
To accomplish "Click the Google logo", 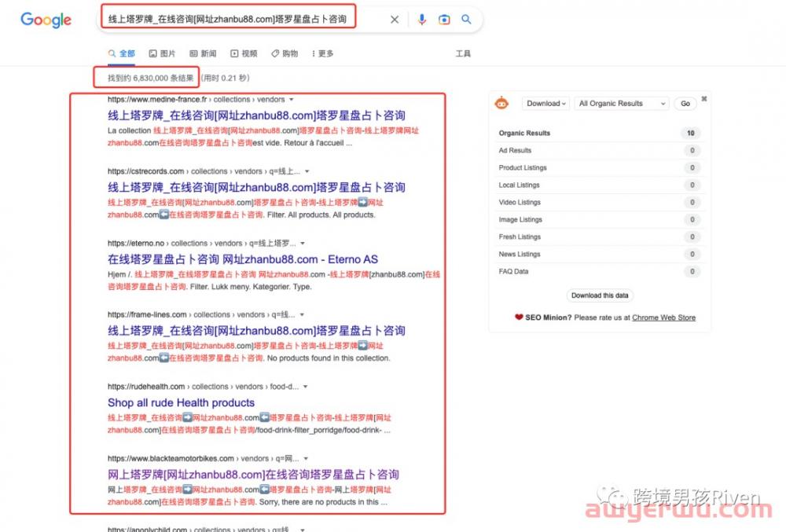I will click(x=46, y=20).
